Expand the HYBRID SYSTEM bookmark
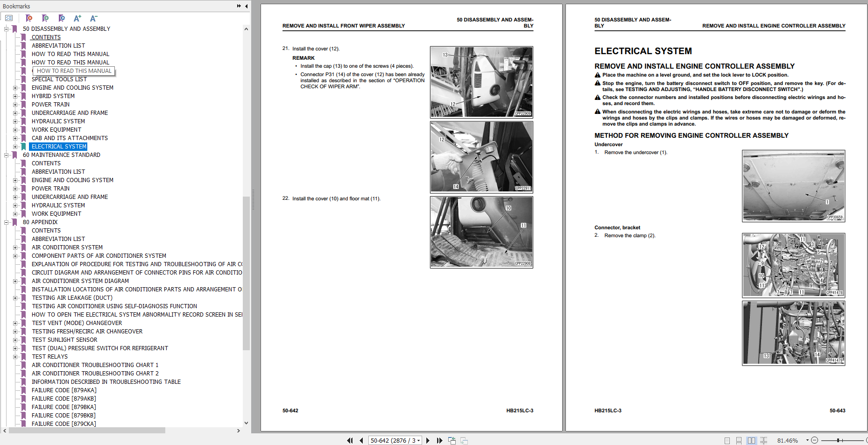 [x=15, y=96]
